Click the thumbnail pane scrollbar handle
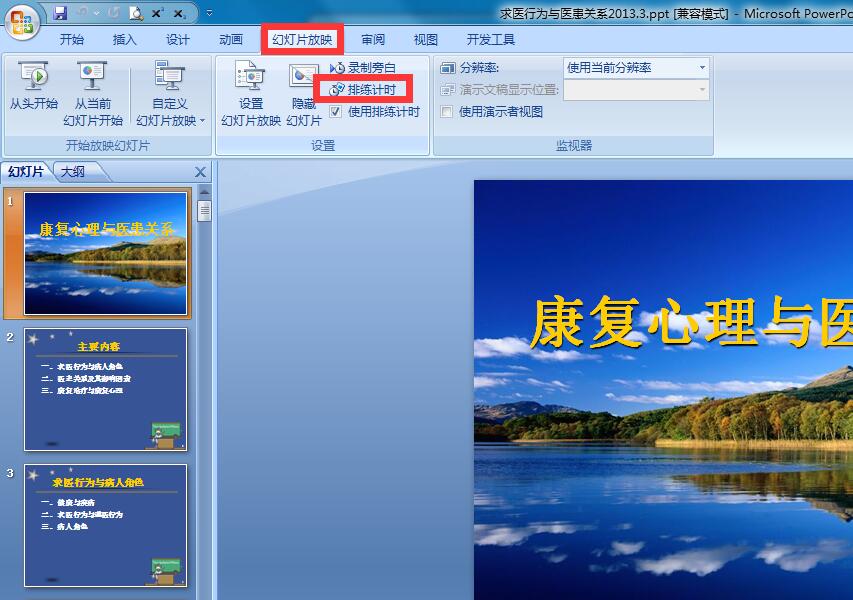The image size is (853, 600). click(205, 211)
